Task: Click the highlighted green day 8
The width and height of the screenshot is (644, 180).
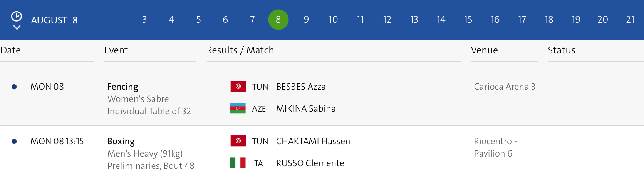Action: 278,20
